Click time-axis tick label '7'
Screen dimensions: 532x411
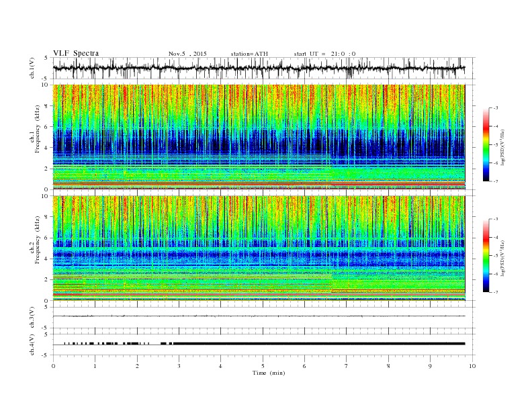(347, 366)
